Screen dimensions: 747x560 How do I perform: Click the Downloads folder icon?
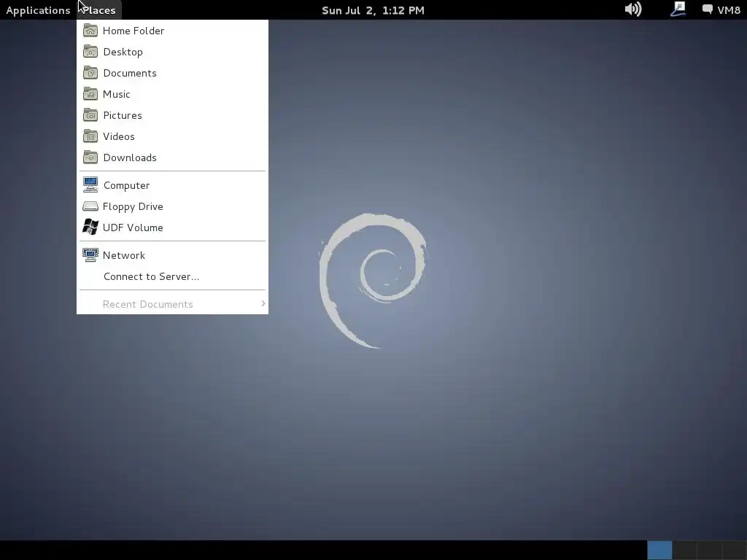click(90, 157)
